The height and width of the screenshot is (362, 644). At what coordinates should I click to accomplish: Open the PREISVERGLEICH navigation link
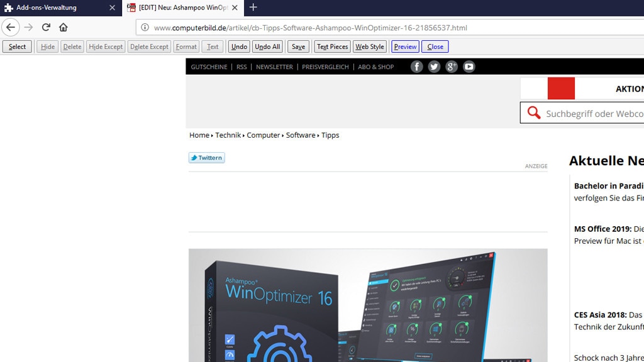pyautogui.click(x=325, y=67)
